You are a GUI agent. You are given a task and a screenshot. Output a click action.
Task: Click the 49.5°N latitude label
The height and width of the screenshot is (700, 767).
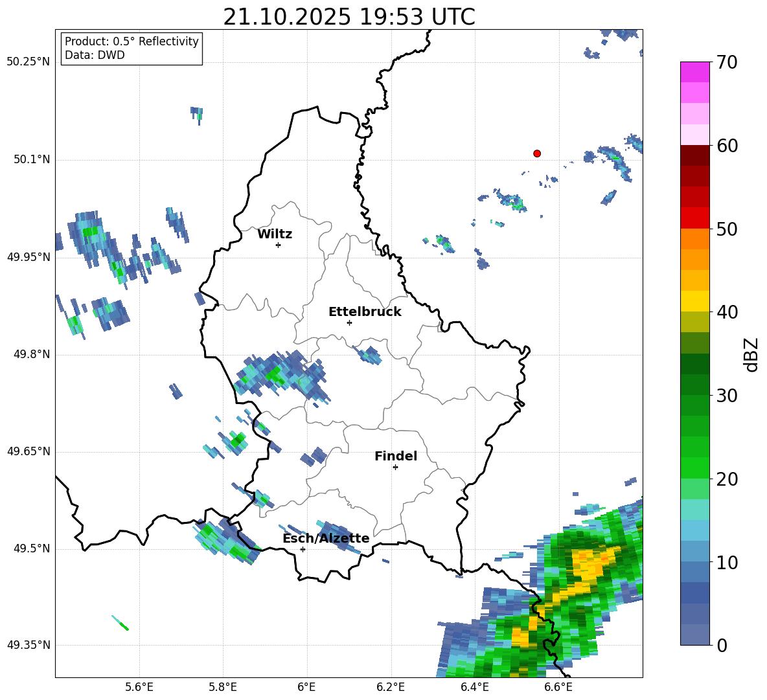(x=32, y=548)
